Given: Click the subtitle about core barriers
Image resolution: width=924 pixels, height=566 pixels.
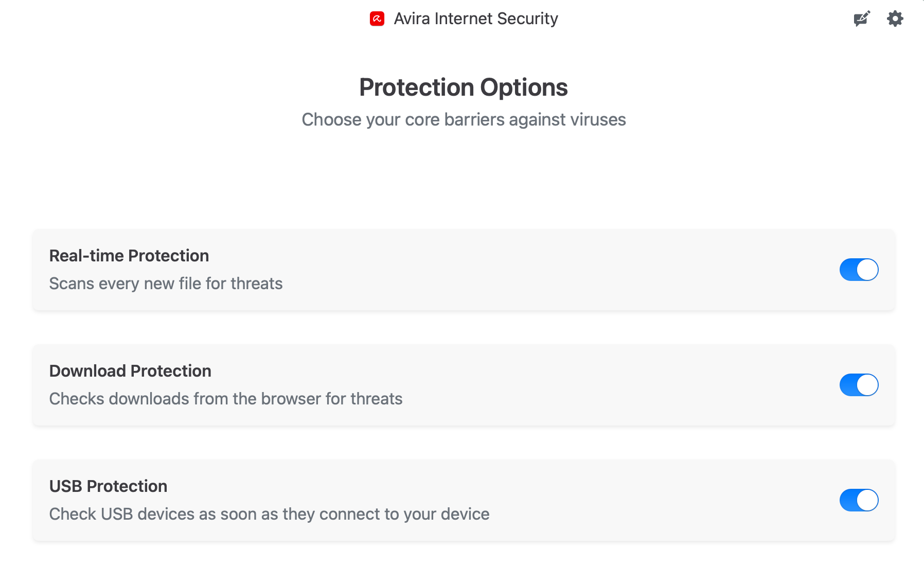Looking at the screenshot, I should [x=463, y=119].
